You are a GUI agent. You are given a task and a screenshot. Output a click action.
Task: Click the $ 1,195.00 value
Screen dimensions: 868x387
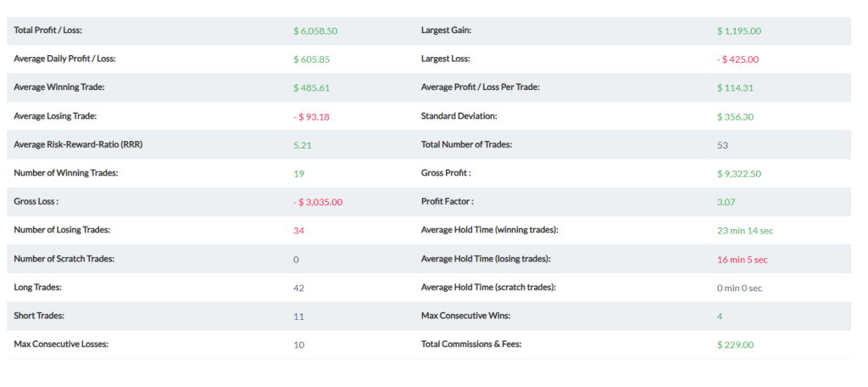click(739, 31)
